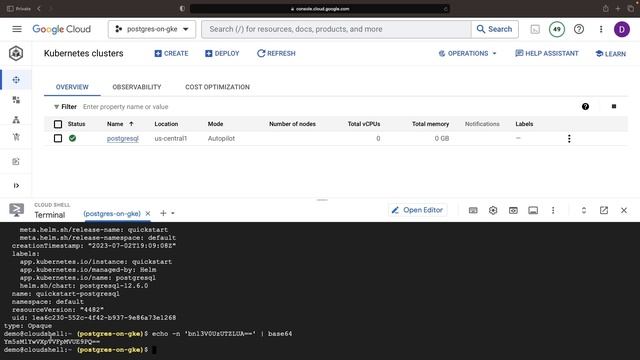This screenshot has height=360, width=640.
Task: Click the browser share icon
Action: tap(606, 9)
